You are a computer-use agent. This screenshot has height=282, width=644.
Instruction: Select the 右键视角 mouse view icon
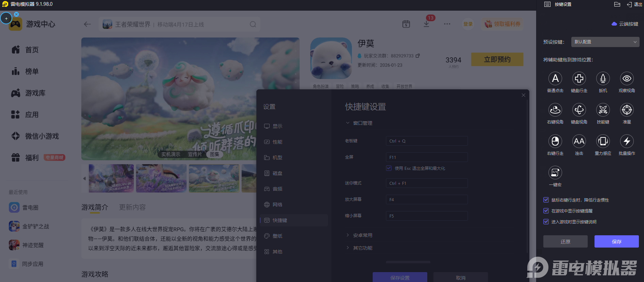(555, 110)
